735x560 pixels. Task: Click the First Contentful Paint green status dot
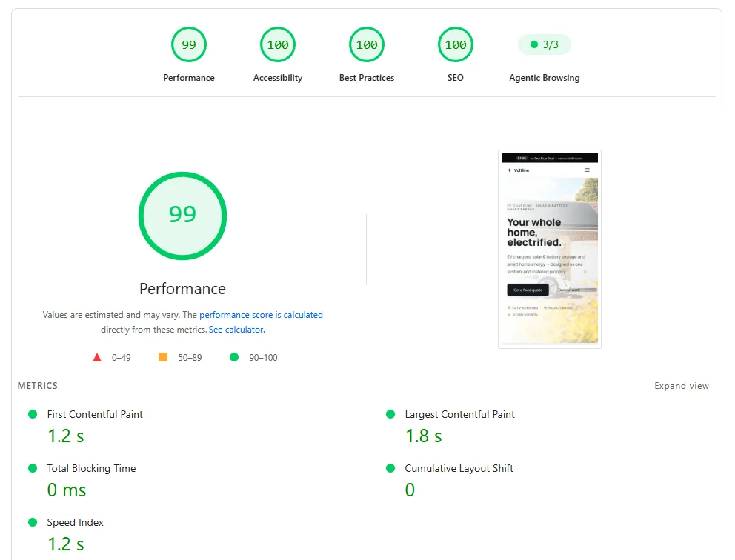(x=33, y=414)
